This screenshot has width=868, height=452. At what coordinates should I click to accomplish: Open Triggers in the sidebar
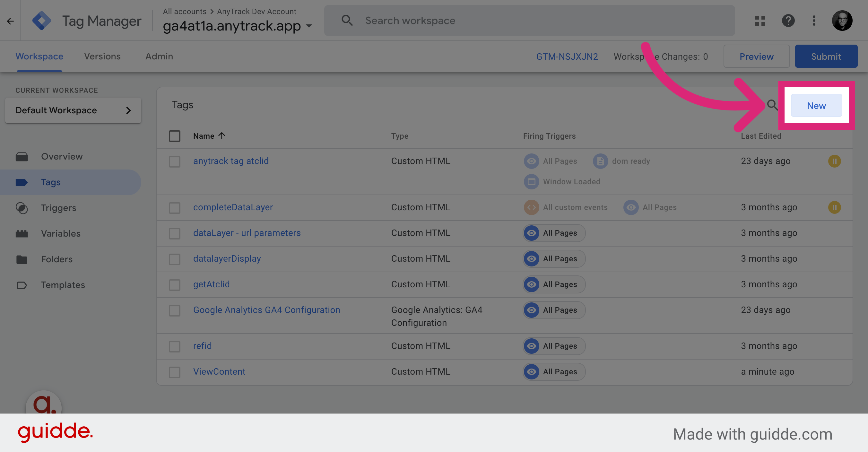click(70, 208)
